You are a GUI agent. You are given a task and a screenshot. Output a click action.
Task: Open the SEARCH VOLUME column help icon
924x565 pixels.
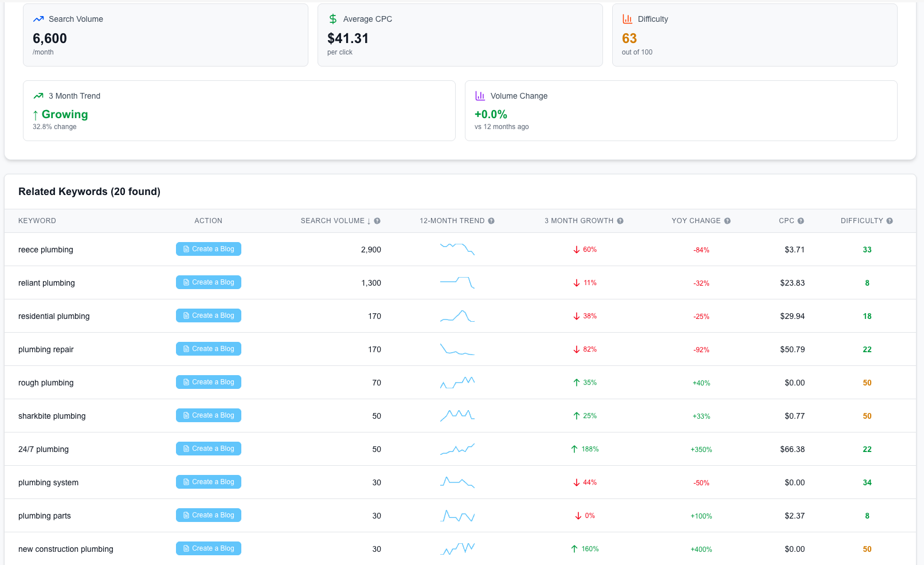(377, 220)
